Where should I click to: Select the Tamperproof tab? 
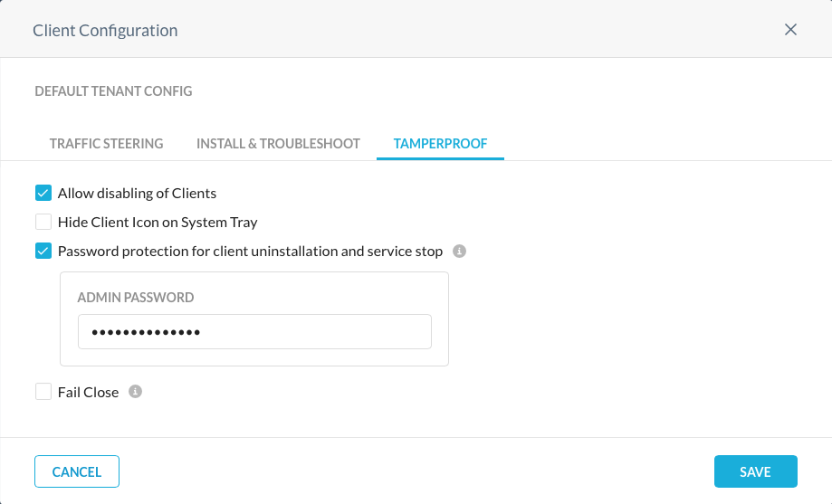click(x=440, y=144)
